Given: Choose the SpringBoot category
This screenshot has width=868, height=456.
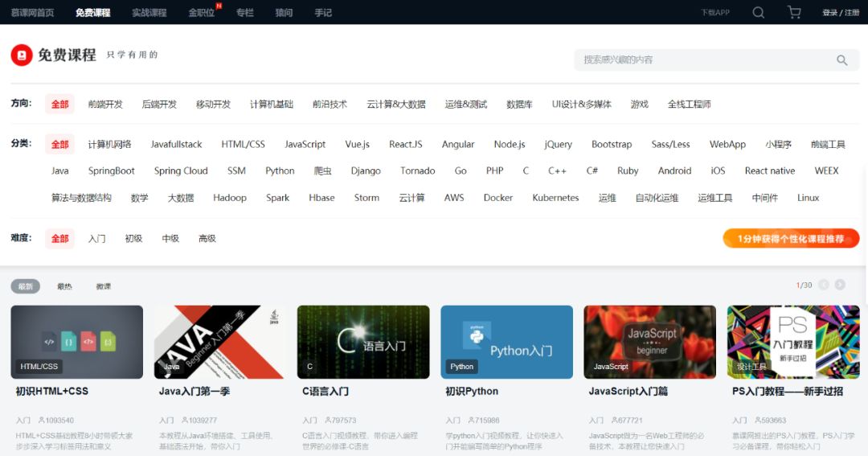Looking at the screenshot, I should 111,170.
